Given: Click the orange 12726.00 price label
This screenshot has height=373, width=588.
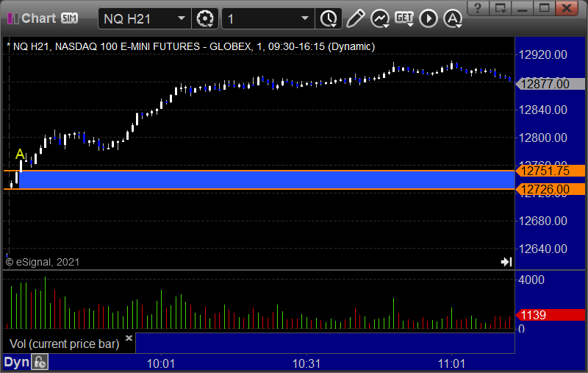Looking at the screenshot, I should [550, 190].
